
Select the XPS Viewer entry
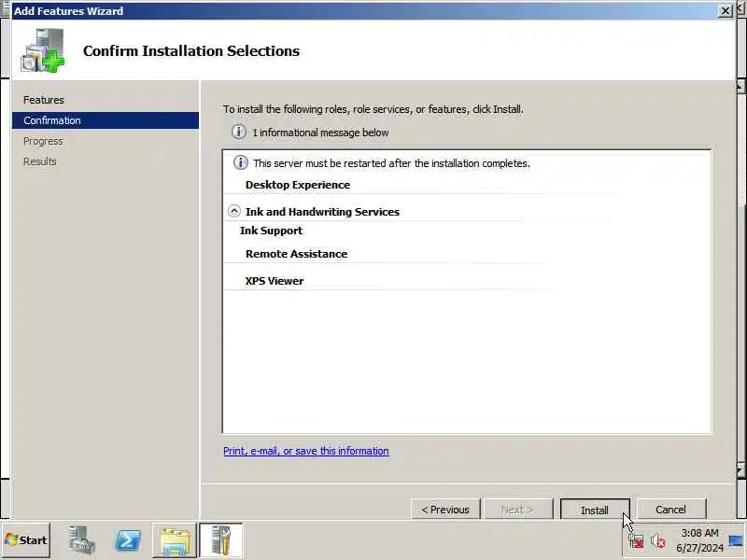275,281
